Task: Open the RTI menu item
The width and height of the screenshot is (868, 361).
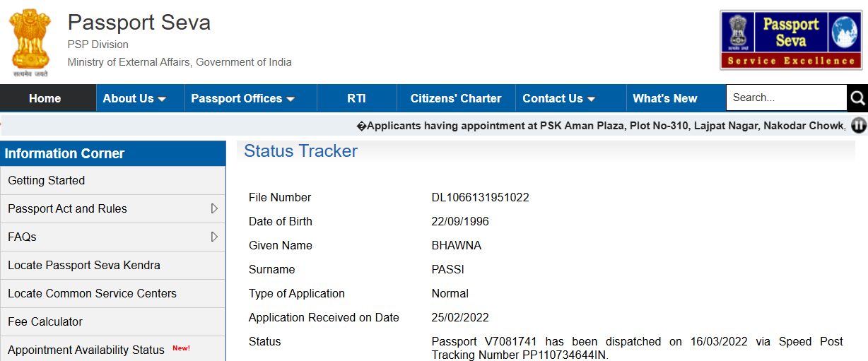Action: (x=356, y=98)
